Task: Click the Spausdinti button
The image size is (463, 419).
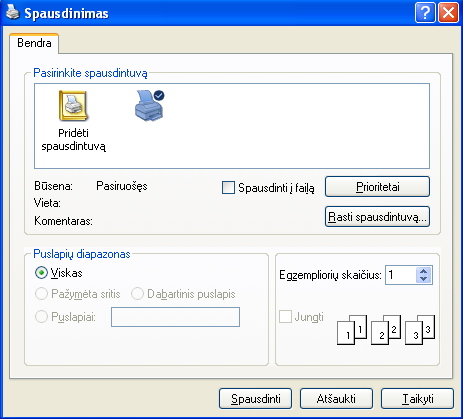Action: (256, 399)
